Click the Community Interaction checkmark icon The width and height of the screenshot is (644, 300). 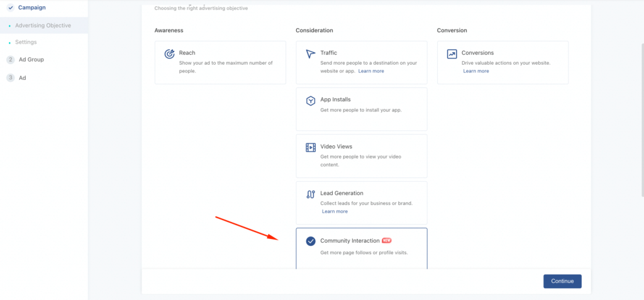click(311, 242)
